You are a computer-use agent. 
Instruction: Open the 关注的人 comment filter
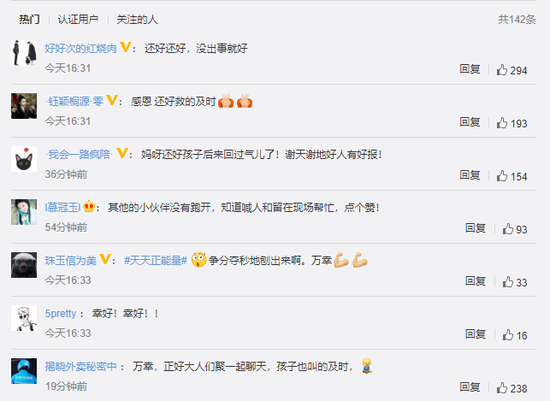tap(137, 19)
